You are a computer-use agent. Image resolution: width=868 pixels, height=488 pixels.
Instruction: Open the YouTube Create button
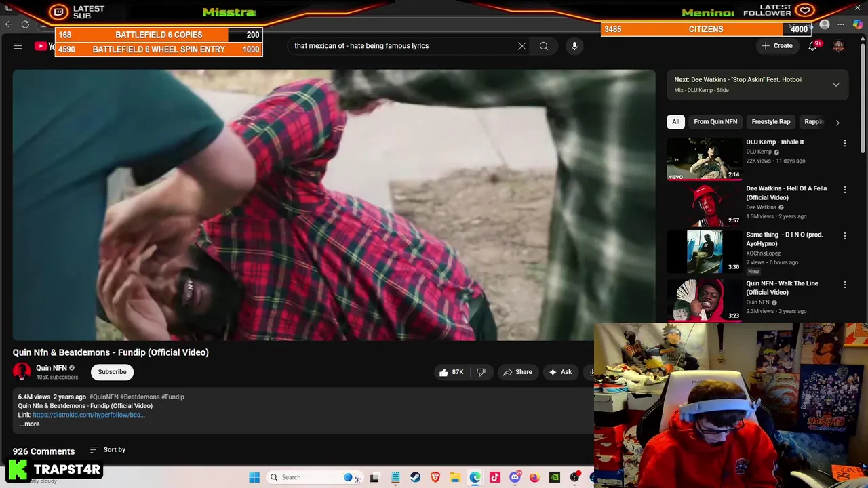tap(776, 46)
